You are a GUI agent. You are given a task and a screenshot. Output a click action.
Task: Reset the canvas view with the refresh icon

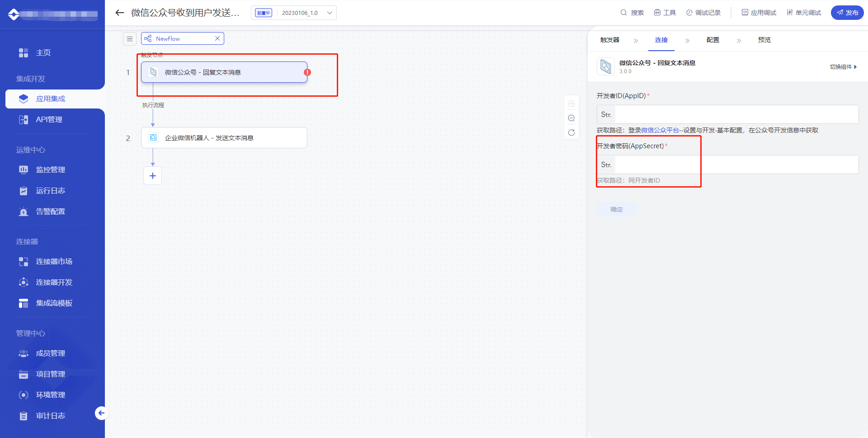(571, 133)
